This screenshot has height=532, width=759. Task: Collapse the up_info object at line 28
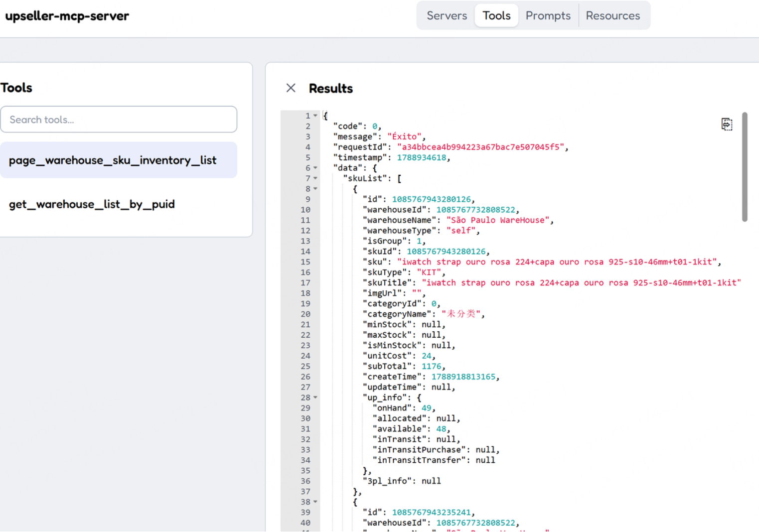315,398
